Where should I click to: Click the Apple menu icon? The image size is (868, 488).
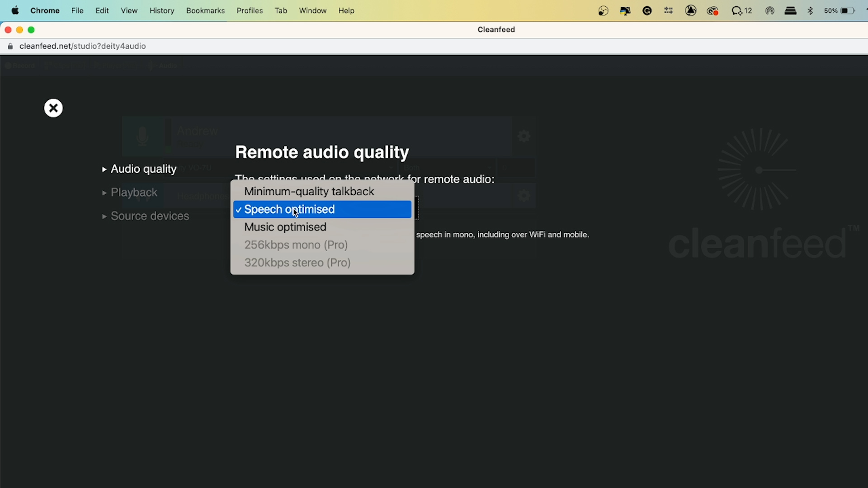15,10
